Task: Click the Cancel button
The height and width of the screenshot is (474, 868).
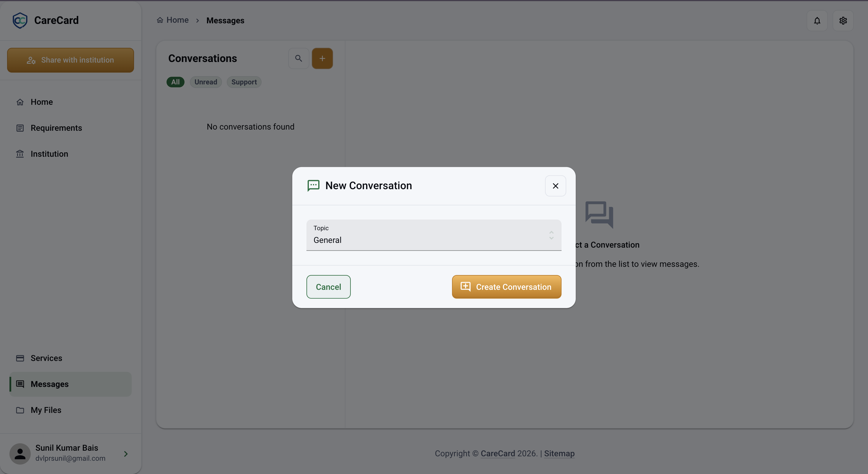Action: tap(328, 287)
